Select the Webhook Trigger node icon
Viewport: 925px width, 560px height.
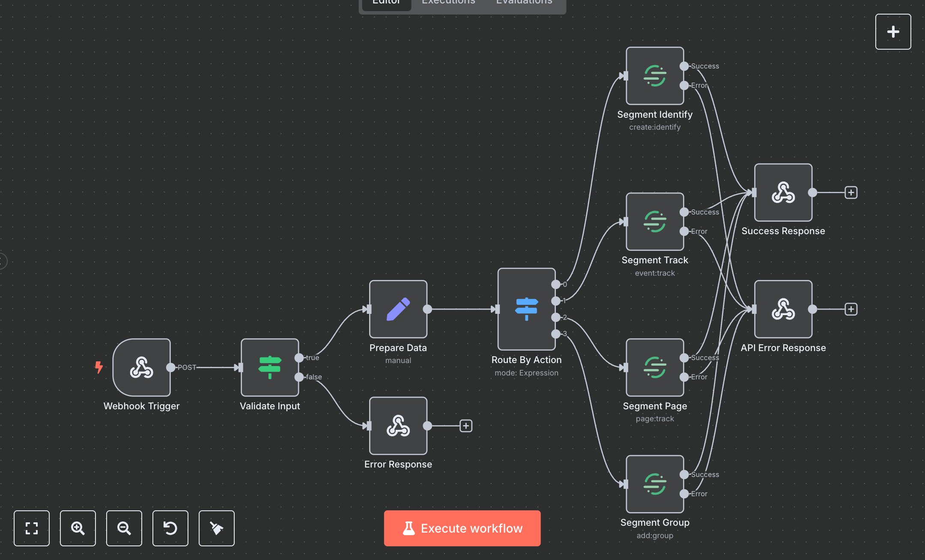coord(141,367)
